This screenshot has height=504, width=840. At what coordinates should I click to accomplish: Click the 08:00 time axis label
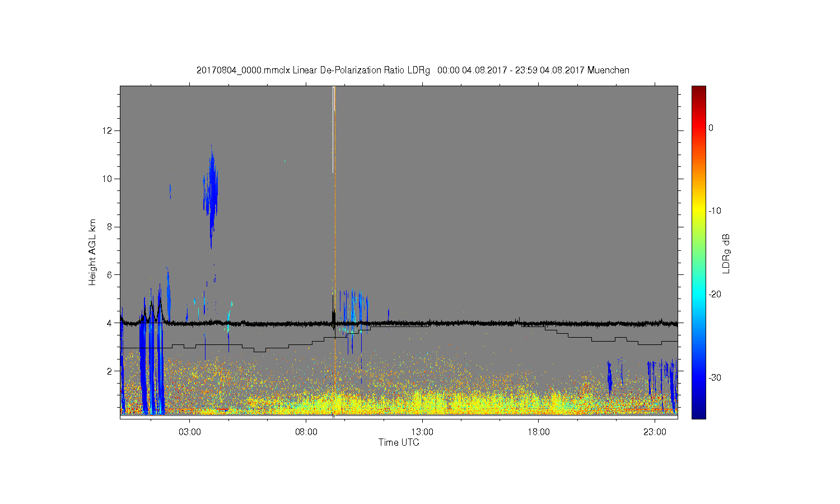click(x=306, y=432)
